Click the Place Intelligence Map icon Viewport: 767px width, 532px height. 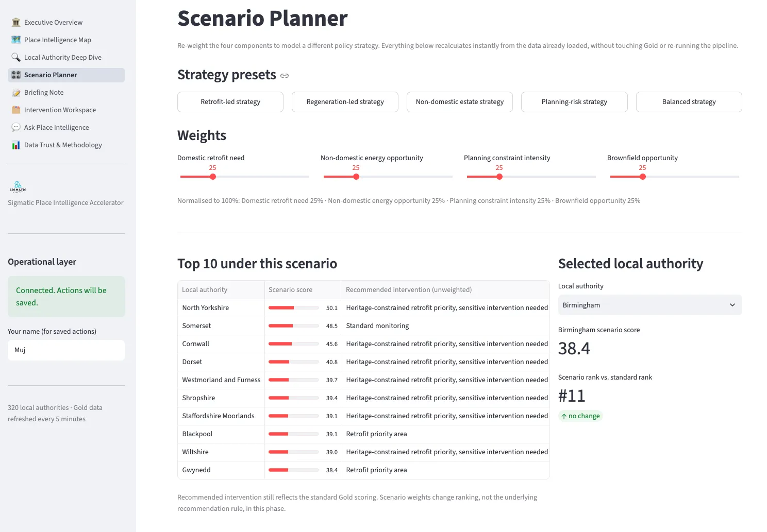click(x=16, y=40)
